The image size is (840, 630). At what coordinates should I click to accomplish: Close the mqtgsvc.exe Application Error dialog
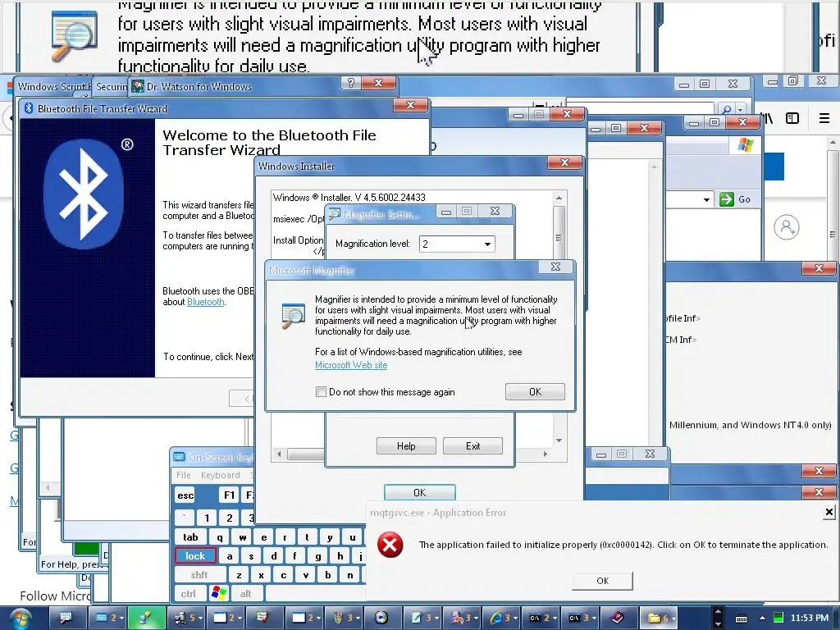[829, 512]
